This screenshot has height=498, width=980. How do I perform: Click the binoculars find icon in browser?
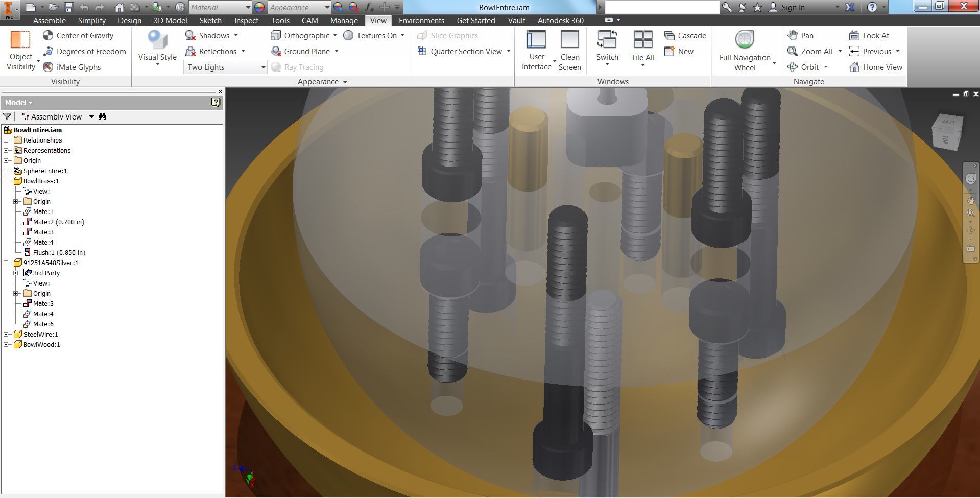click(x=102, y=116)
